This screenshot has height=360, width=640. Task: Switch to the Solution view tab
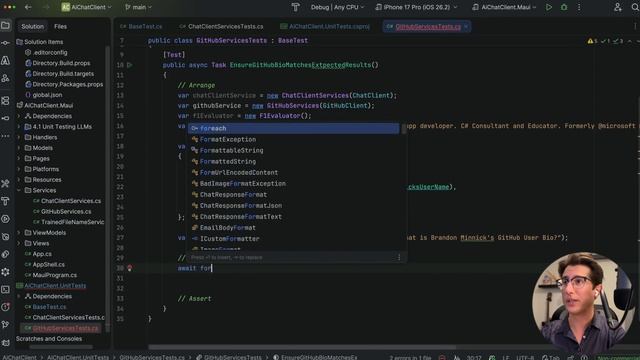33,27
